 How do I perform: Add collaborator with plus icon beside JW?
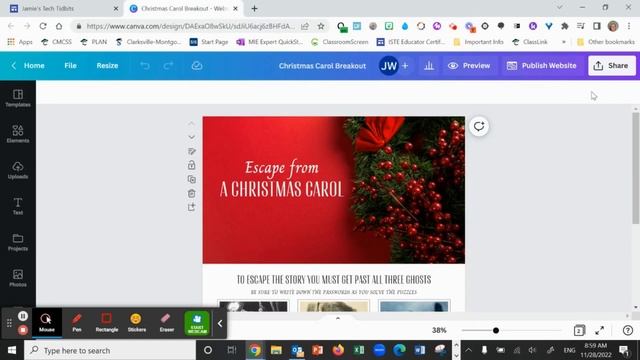click(x=405, y=66)
